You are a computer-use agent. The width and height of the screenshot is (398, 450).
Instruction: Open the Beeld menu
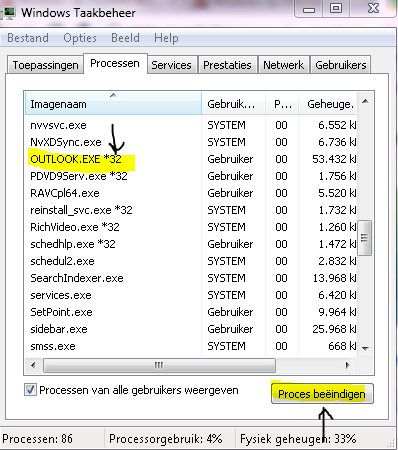coord(125,38)
